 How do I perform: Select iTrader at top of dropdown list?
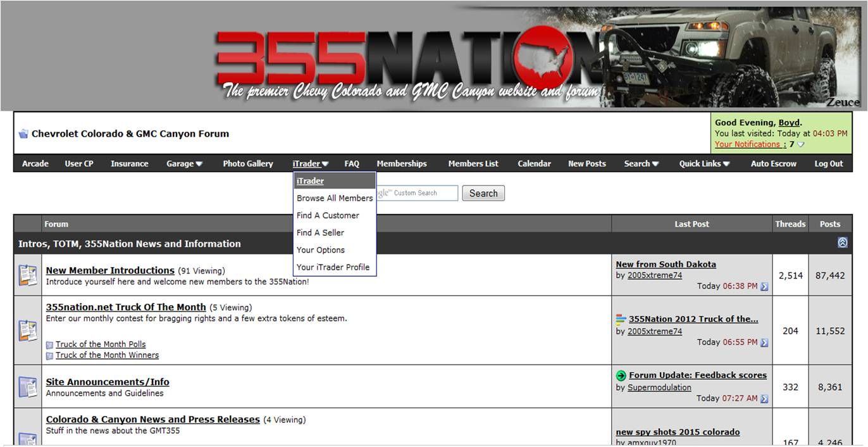(335, 180)
